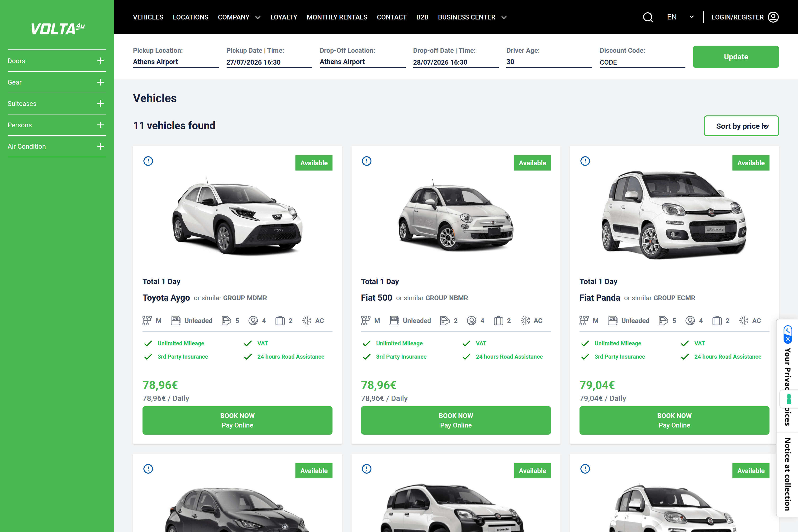798x532 pixels.
Task: Click air condition snowflake on Toyota Aygo
Action: tap(307, 321)
